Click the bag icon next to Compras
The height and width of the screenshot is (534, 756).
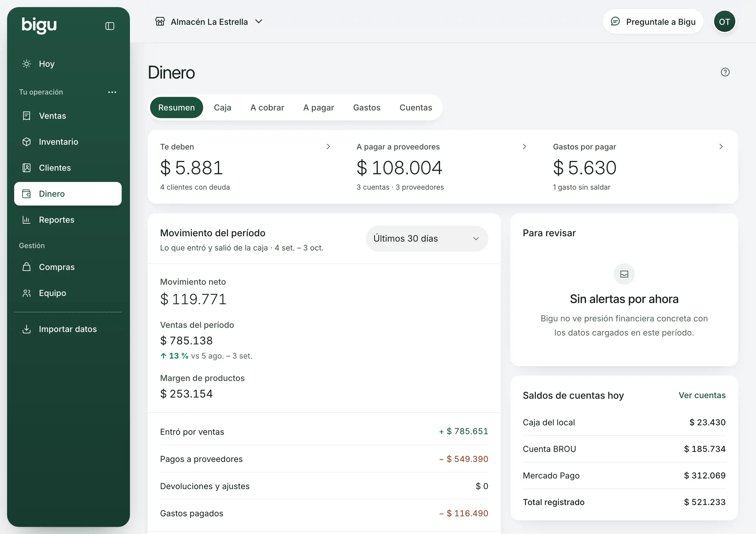click(x=27, y=267)
